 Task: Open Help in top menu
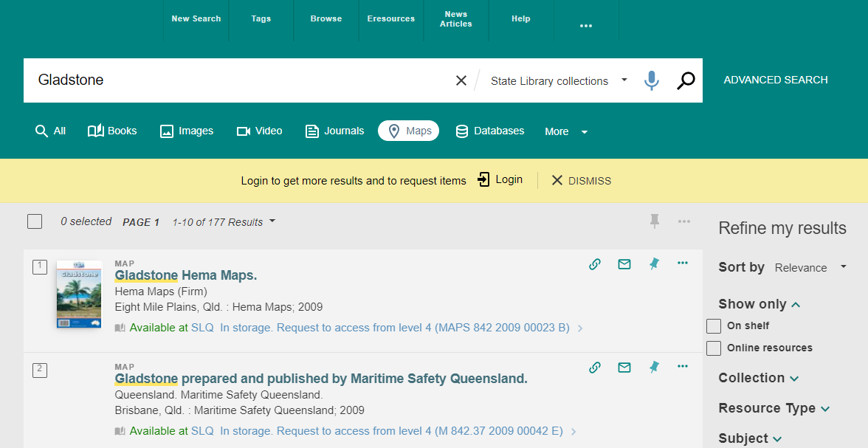click(521, 19)
